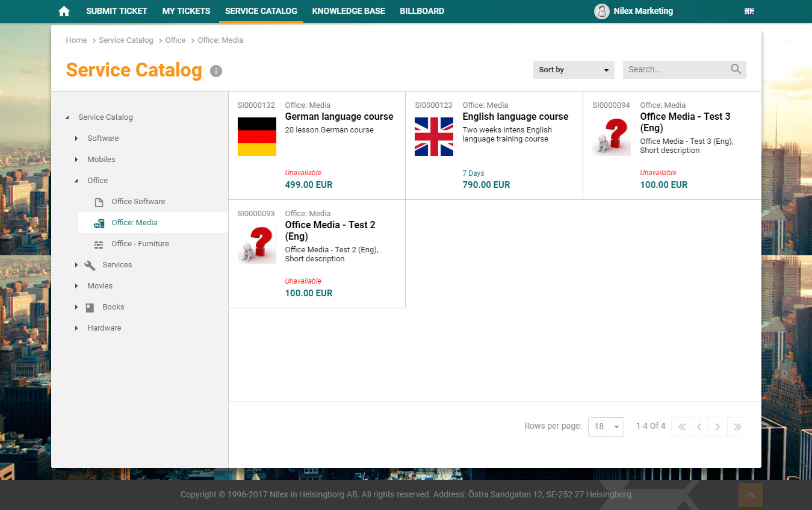Image resolution: width=812 pixels, height=510 pixels.
Task: Click the 790.00 EUR price
Action: (486, 185)
